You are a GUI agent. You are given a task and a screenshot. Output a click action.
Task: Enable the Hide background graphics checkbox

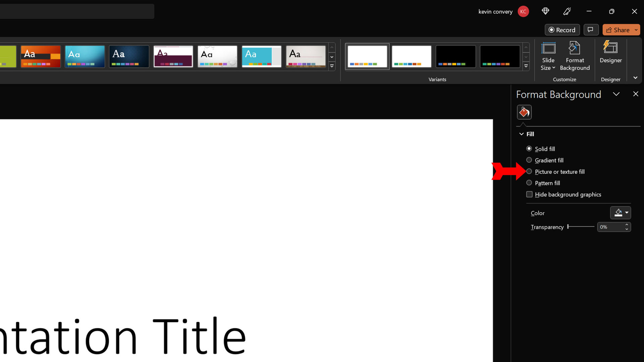529,194
